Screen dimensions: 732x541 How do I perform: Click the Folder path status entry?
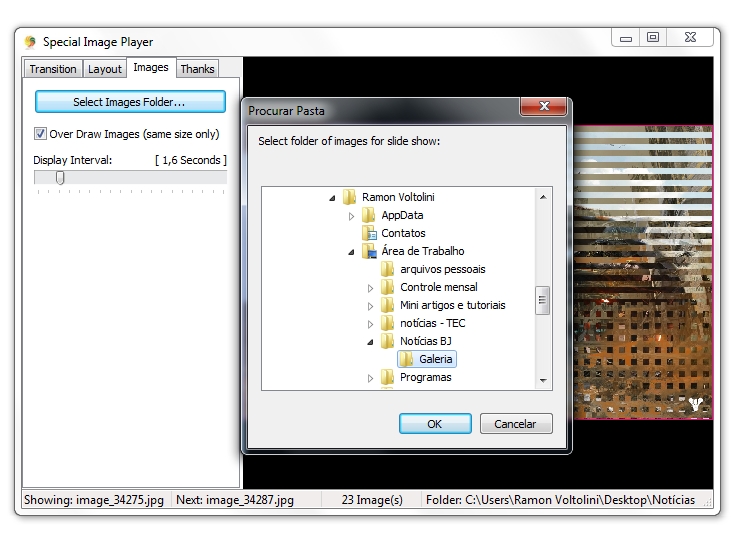click(560, 500)
